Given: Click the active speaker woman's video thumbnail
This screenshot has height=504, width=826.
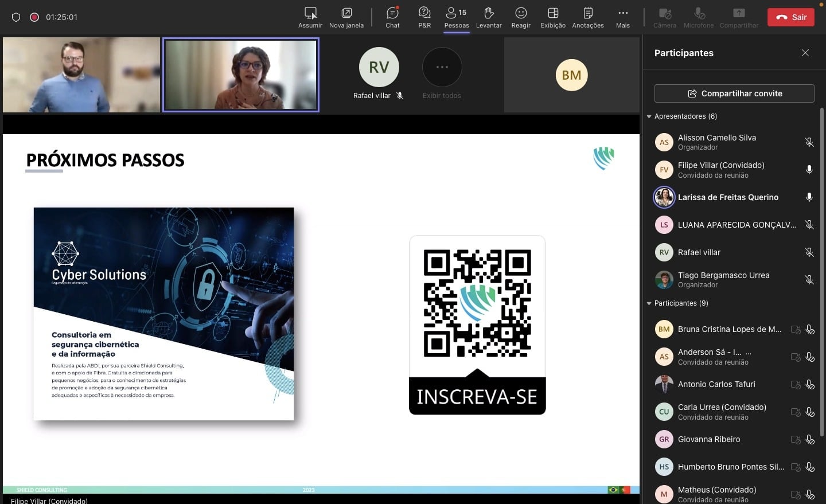Looking at the screenshot, I should coord(241,75).
